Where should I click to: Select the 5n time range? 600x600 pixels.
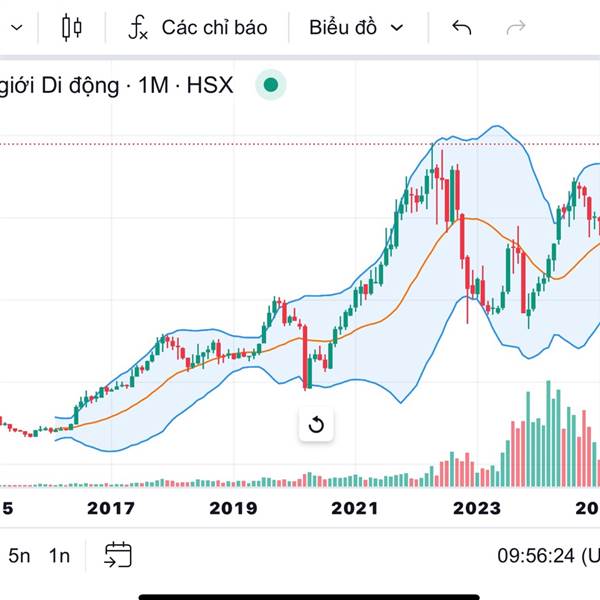tap(20, 554)
